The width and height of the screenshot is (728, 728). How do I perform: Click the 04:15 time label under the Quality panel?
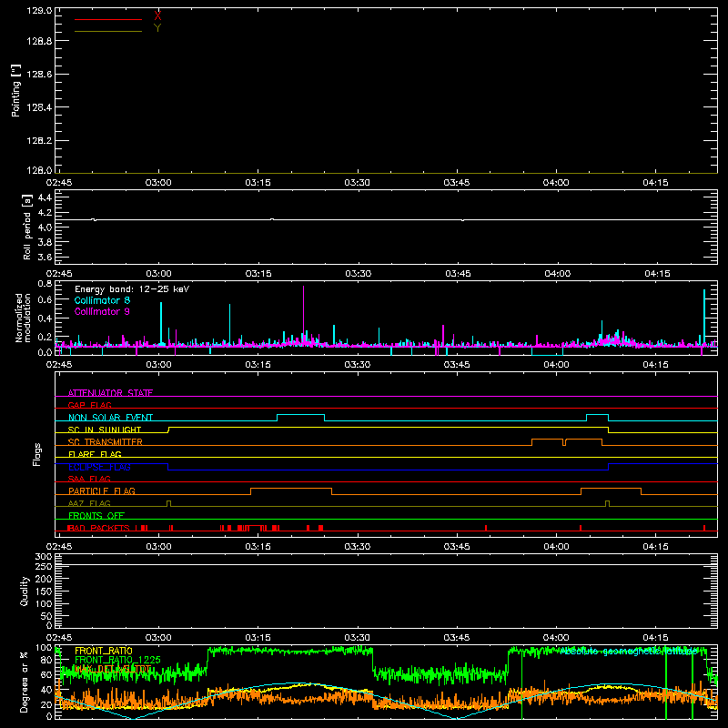point(655,638)
